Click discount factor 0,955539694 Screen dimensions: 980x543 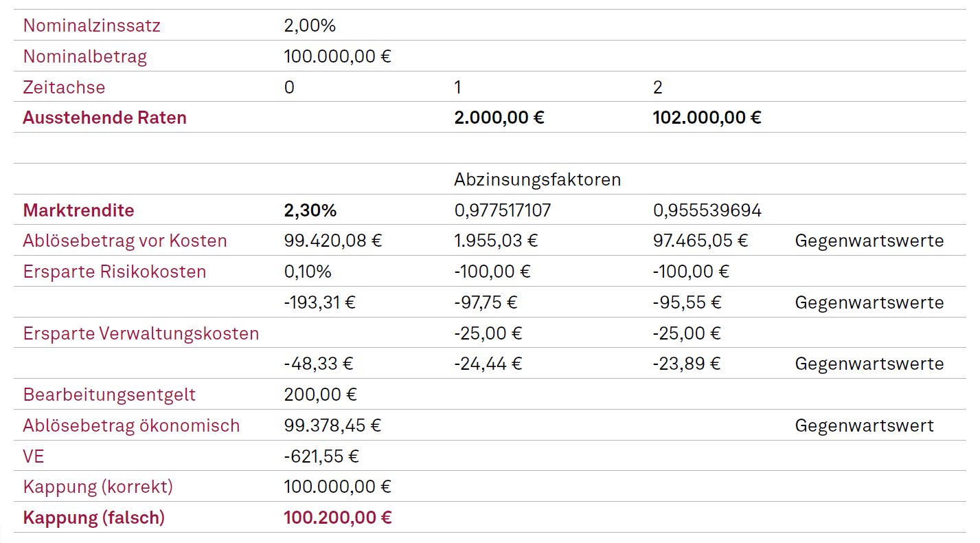tap(707, 210)
